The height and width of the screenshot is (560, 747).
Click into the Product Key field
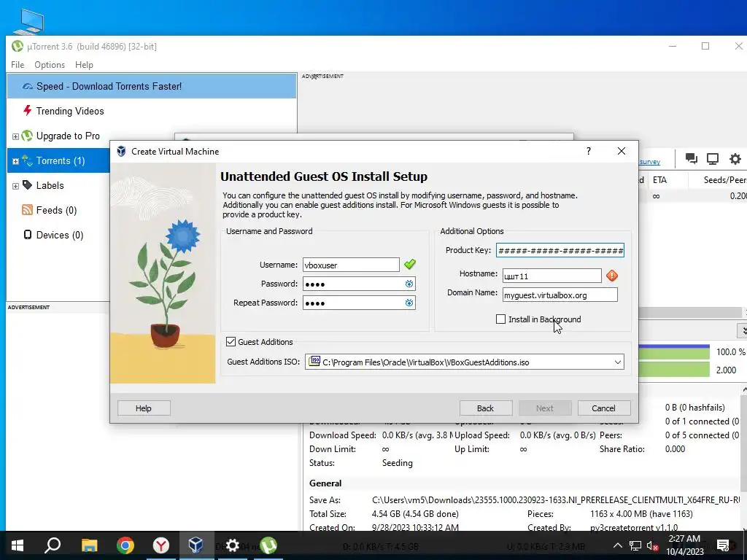[560, 251]
